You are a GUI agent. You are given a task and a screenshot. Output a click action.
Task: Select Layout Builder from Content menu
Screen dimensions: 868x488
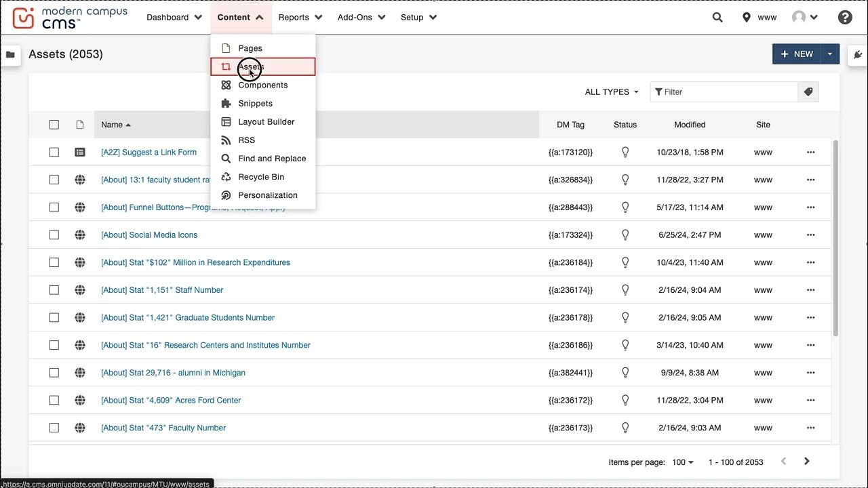262,122
